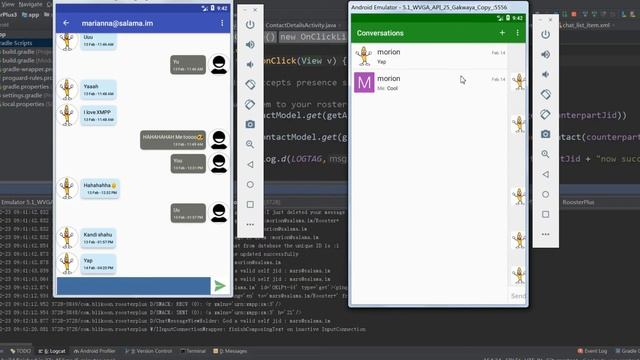Rotate left on right emulator toolbar

click(546, 94)
